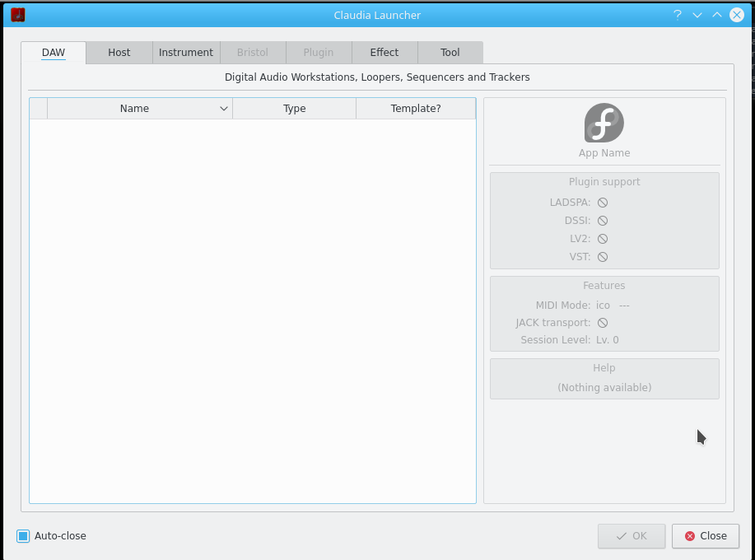Click the Claudia icon in the title bar
This screenshot has height=560, width=755.
[16, 14]
